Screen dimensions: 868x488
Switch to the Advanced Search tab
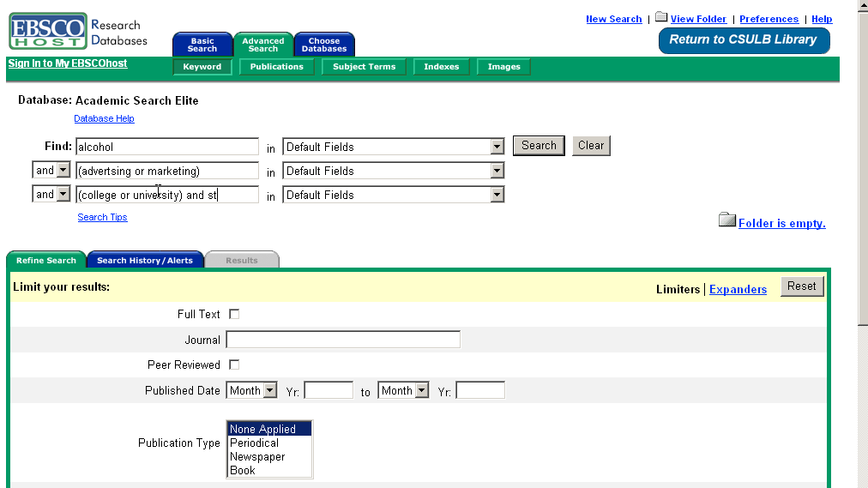pyautogui.click(x=263, y=45)
